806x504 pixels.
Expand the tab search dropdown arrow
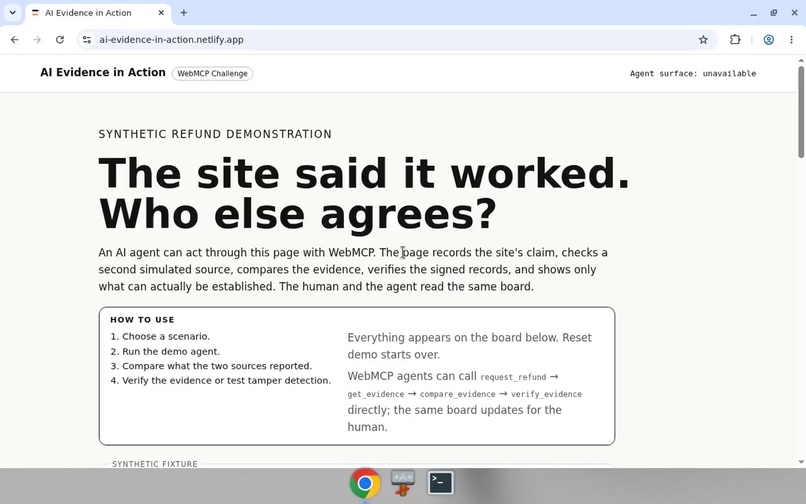coord(12,13)
